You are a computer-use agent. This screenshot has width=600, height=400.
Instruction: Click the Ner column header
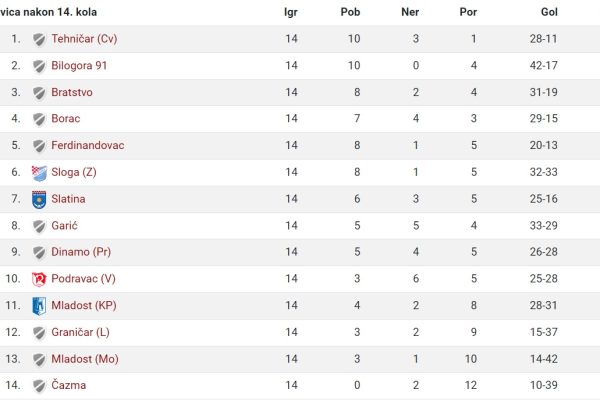(410, 12)
